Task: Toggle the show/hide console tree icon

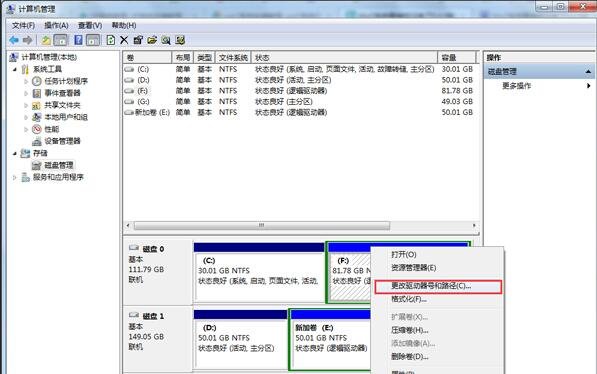Action: point(61,40)
